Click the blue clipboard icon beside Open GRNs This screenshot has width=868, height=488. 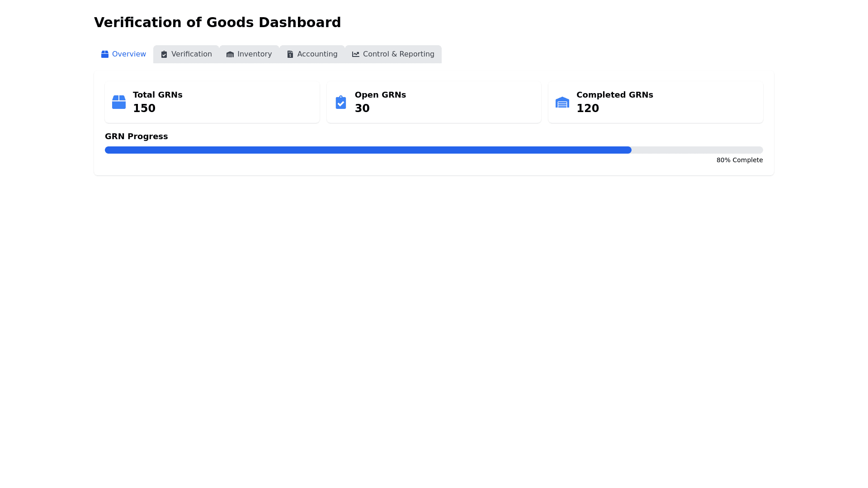click(x=341, y=102)
